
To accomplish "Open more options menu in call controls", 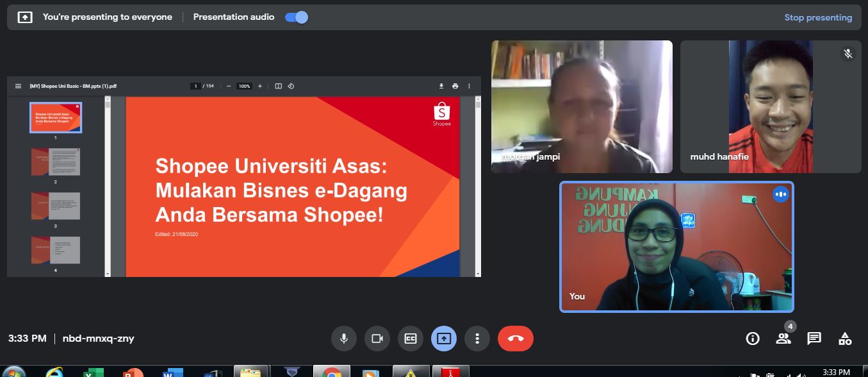I will 477,339.
